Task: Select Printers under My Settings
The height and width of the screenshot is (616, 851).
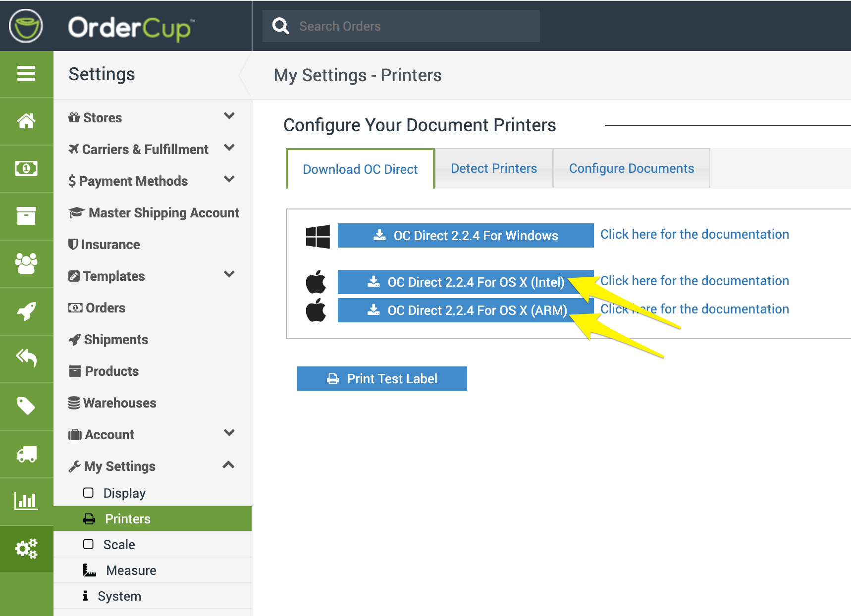Action: (x=153, y=518)
